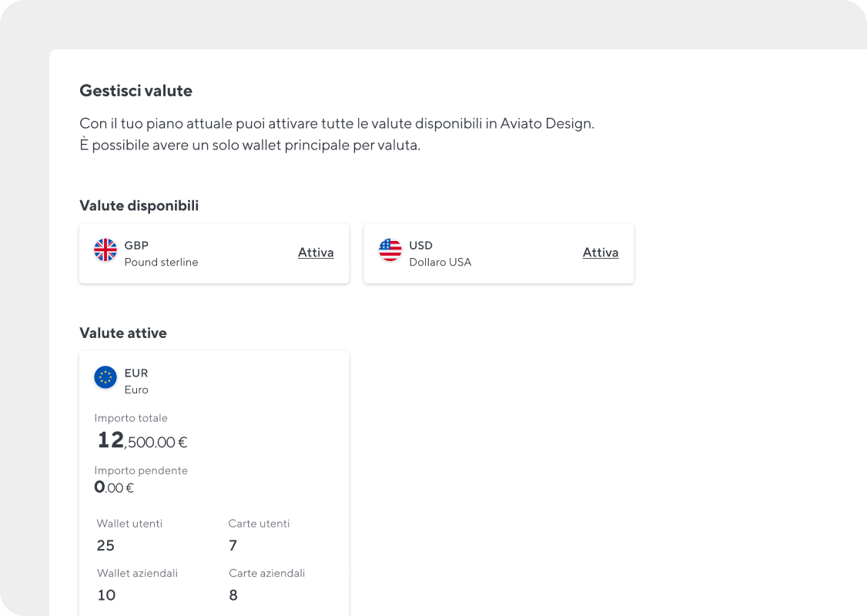Click the 'Valute disponibili' section heading

pyautogui.click(x=139, y=206)
